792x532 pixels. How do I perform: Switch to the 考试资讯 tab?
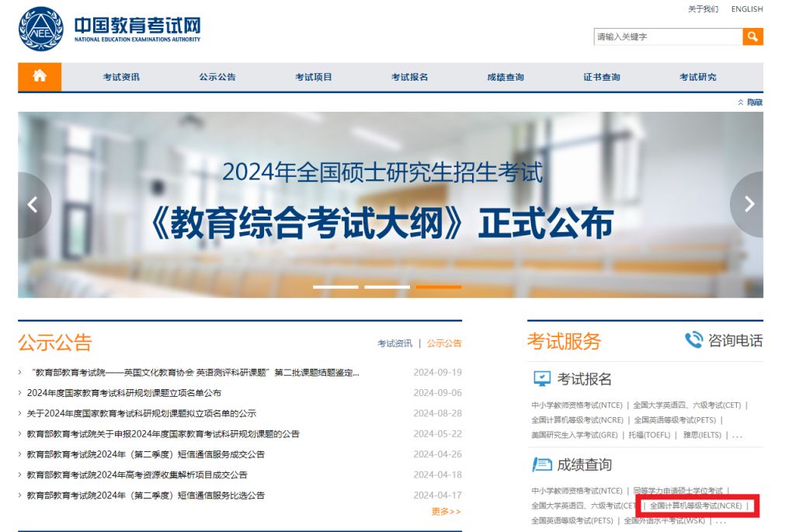394,343
